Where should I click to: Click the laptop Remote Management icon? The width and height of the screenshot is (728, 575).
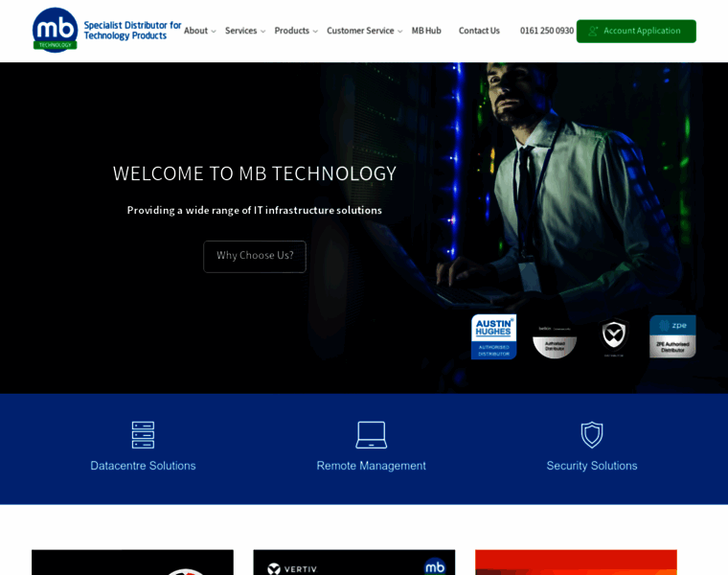372,435
